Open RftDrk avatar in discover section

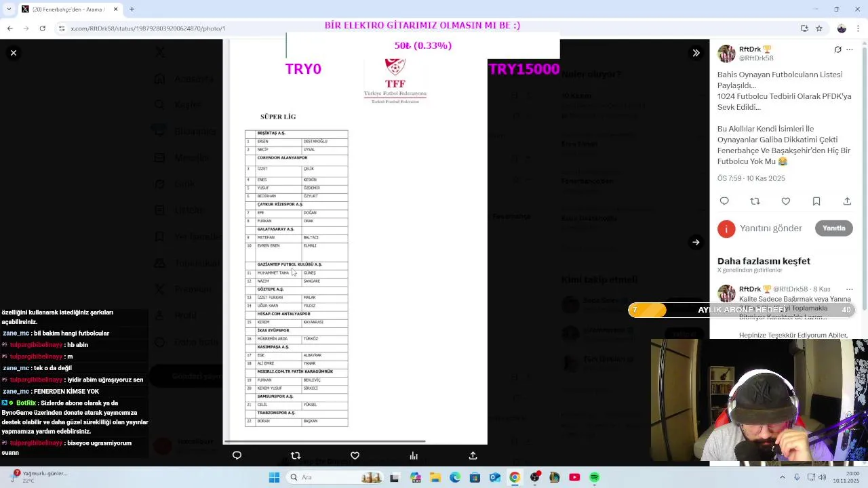point(726,293)
